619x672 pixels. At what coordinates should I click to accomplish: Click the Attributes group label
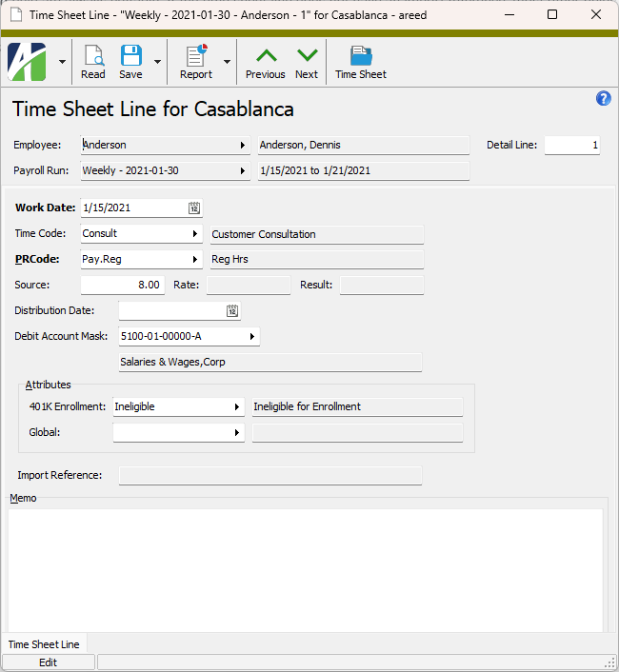coord(48,385)
